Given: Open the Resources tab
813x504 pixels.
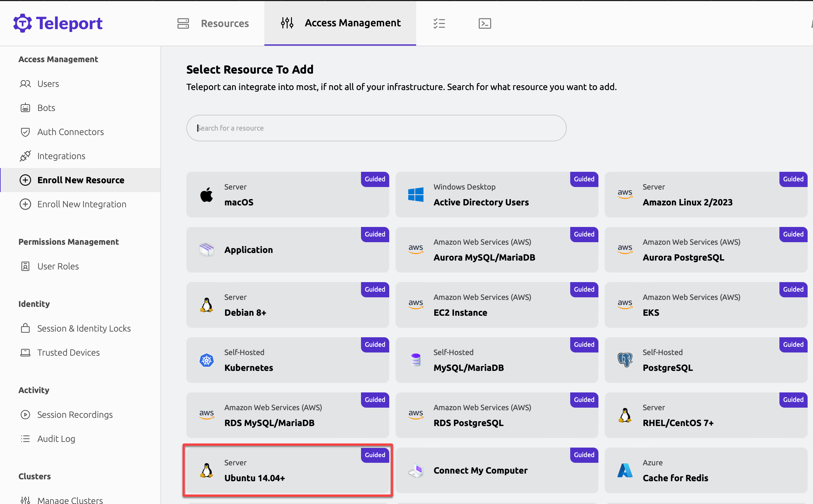Looking at the screenshot, I should [213, 23].
